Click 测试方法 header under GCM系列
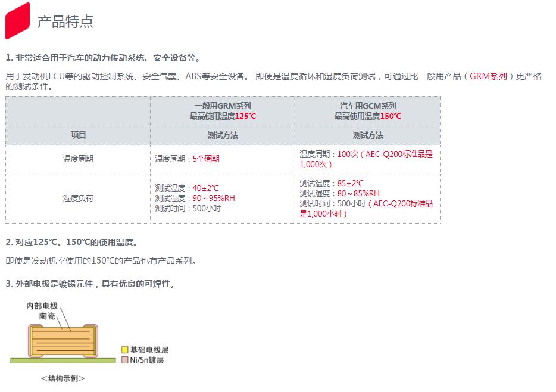The image size is (556, 392). click(x=368, y=135)
